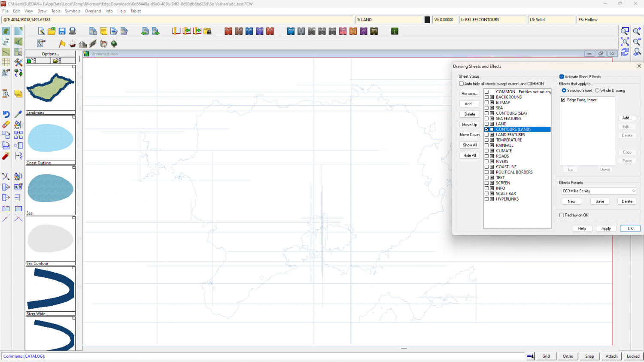Open the Effects Presets dropdown
Image resolution: width=644 pixels, height=362 pixels.
click(599, 191)
